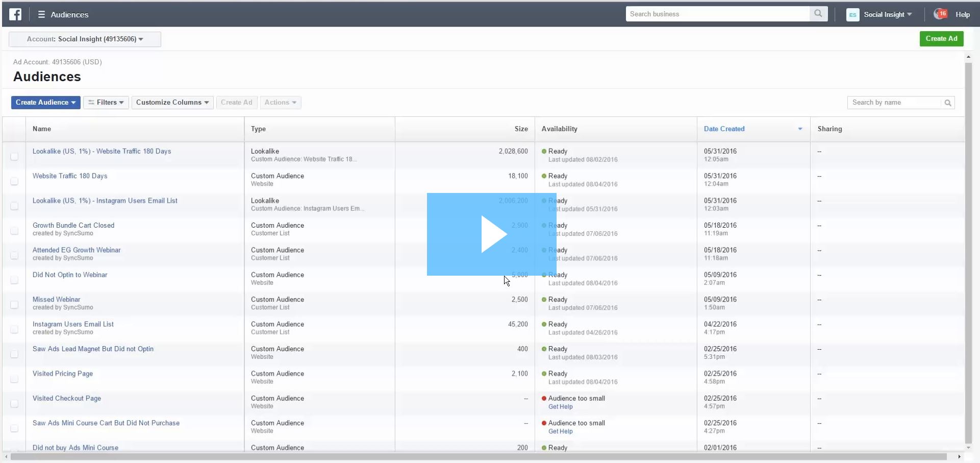
Task: Open the Account Social Insight dropdown
Action: [x=85, y=39]
